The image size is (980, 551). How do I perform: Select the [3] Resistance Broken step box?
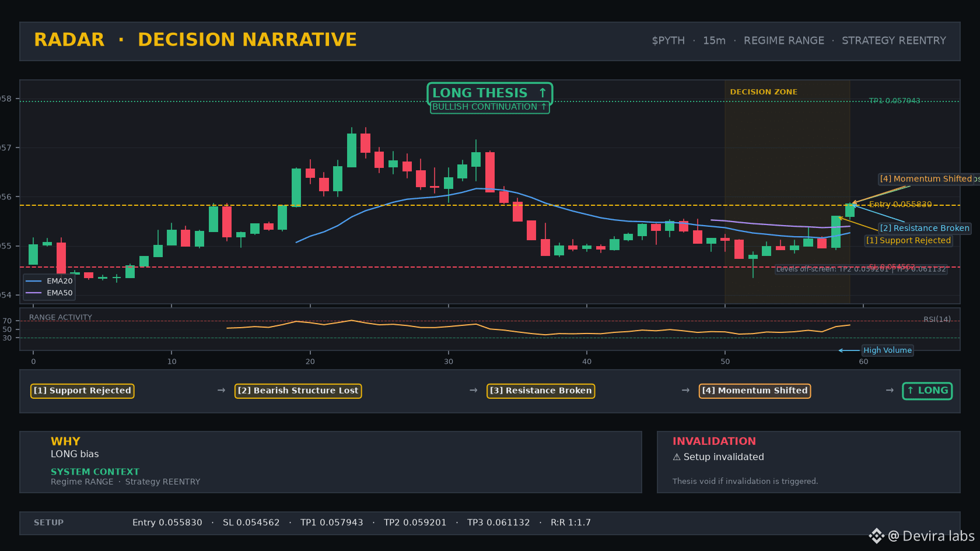click(x=541, y=391)
